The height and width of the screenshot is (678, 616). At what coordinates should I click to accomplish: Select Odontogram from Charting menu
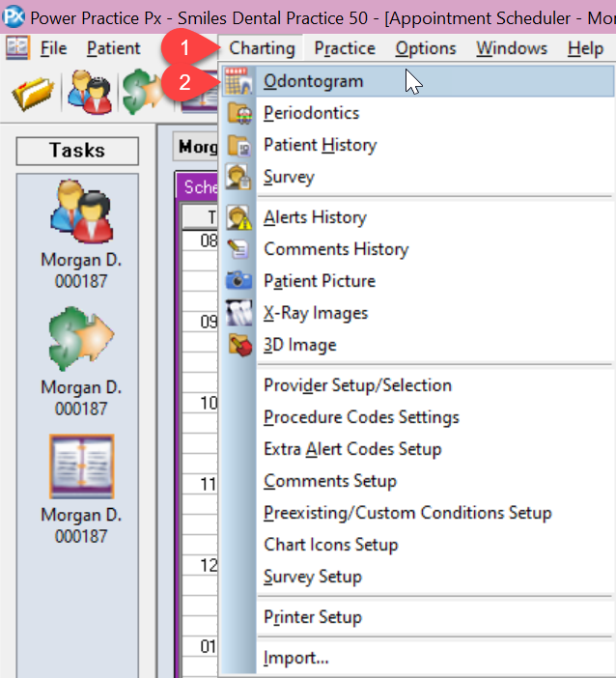tap(417, 81)
